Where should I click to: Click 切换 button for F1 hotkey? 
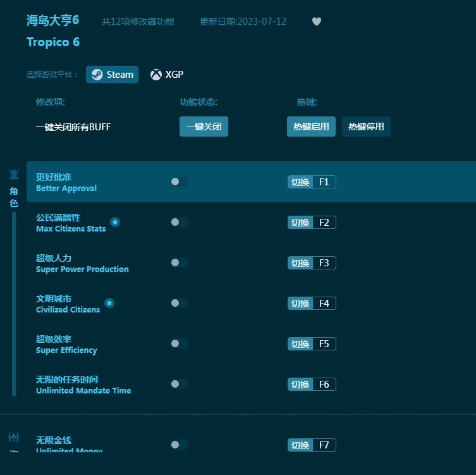[300, 182]
